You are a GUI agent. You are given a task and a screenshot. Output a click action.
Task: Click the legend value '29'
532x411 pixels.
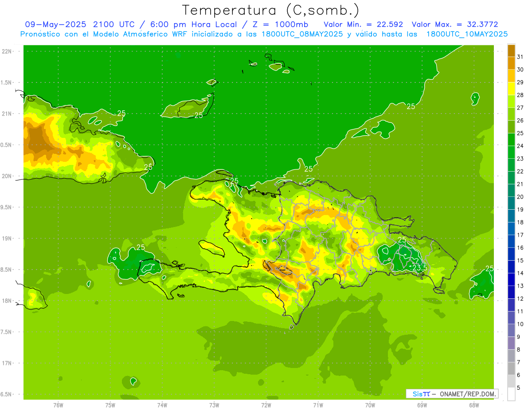[x=520, y=82]
